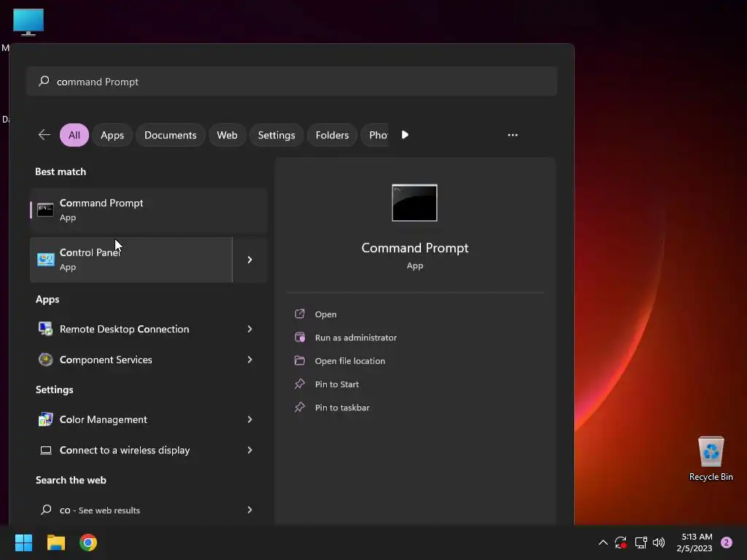Switch to the Web filter tab
Screen dimensions: 747x560
227,135
